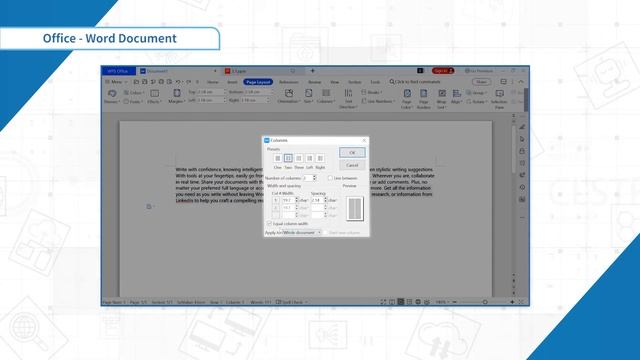Select the One column preset

[x=278, y=158]
